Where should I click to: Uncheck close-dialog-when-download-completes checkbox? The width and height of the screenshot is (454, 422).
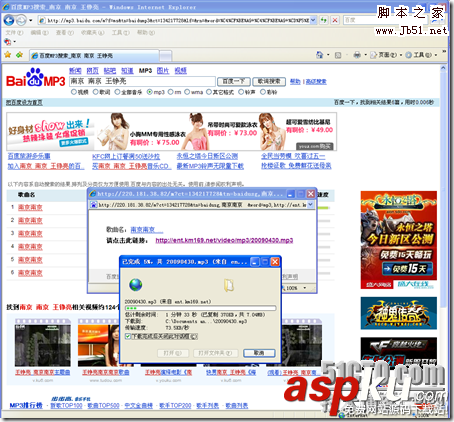click(x=128, y=337)
